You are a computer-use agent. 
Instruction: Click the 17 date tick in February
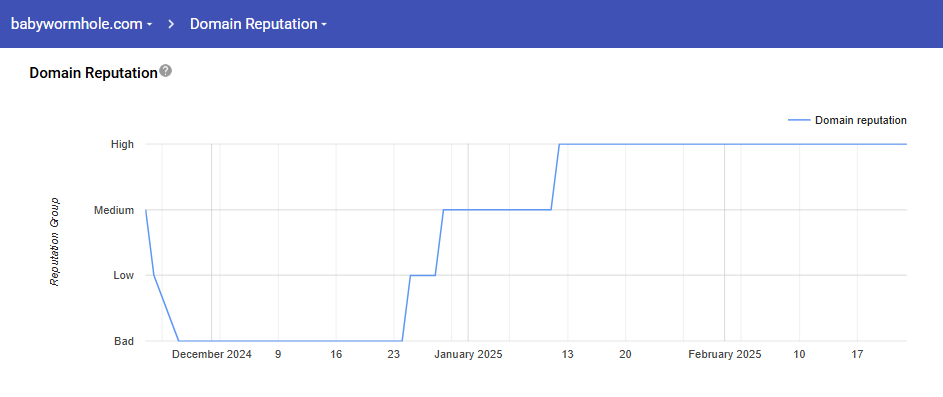pyautogui.click(x=858, y=354)
